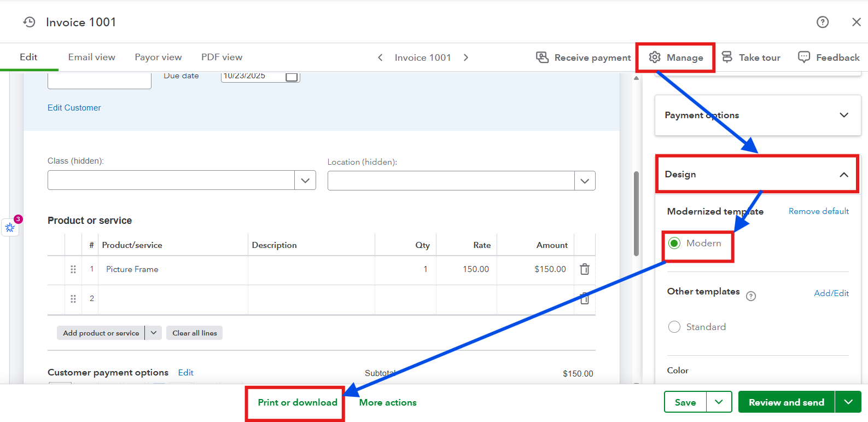Expand the Payment options section
This screenshot has width=868, height=422.
click(x=758, y=115)
